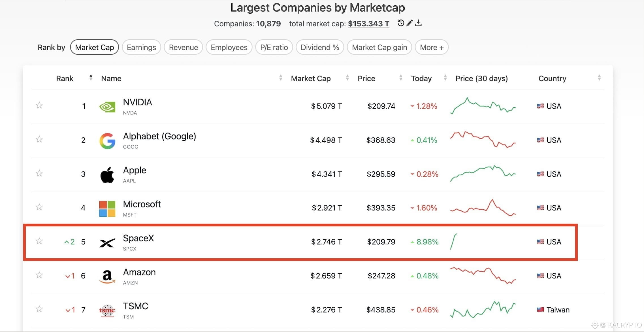Click the NVIDIA logo icon
Image resolution: width=644 pixels, height=332 pixels.
107,107
